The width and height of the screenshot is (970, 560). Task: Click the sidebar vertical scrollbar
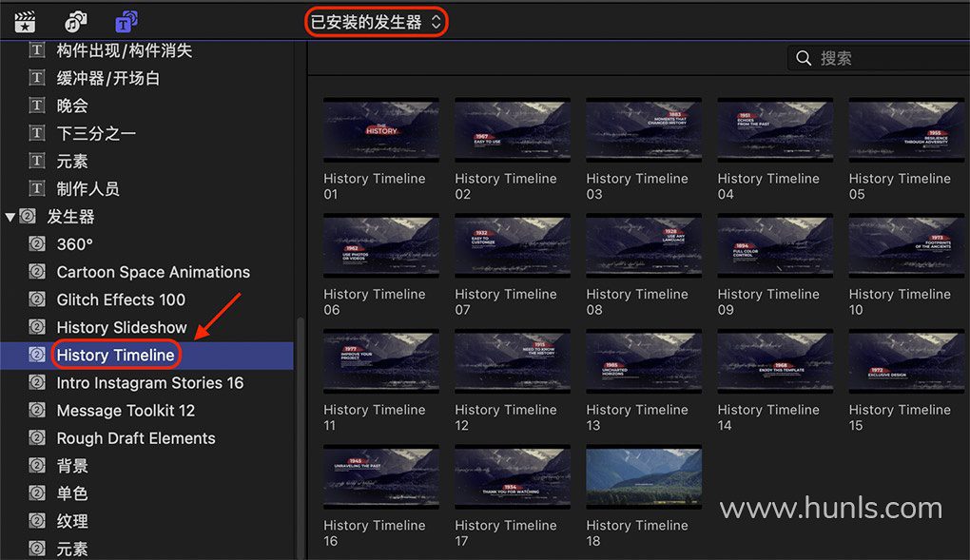click(301, 438)
